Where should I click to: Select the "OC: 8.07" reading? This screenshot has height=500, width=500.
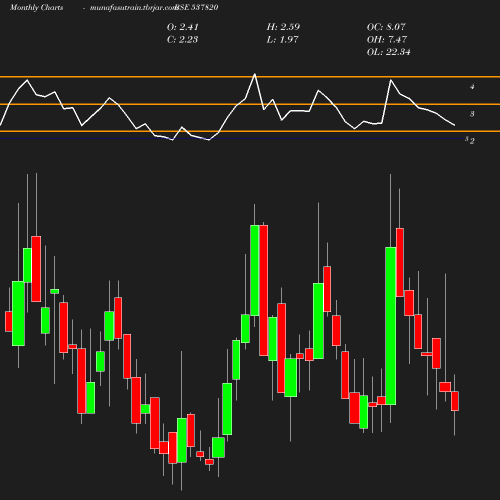[x=386, y=27]
